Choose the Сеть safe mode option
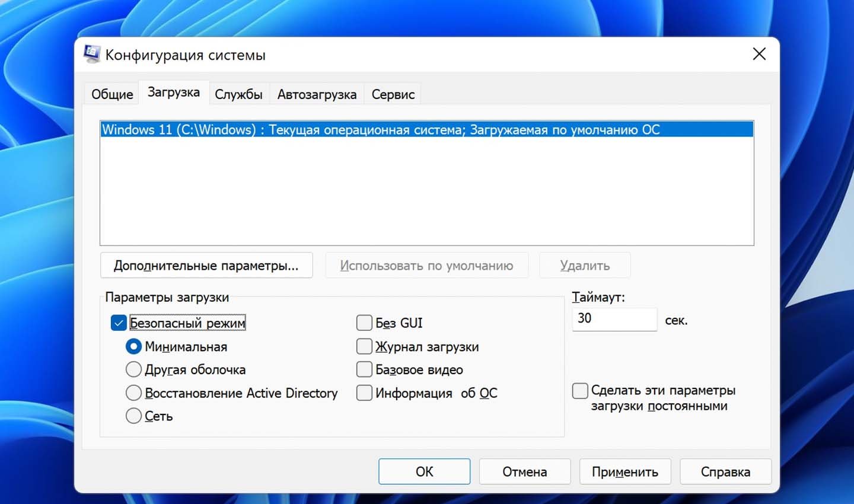This screenshot has width=854, height=504. [133, 416]
